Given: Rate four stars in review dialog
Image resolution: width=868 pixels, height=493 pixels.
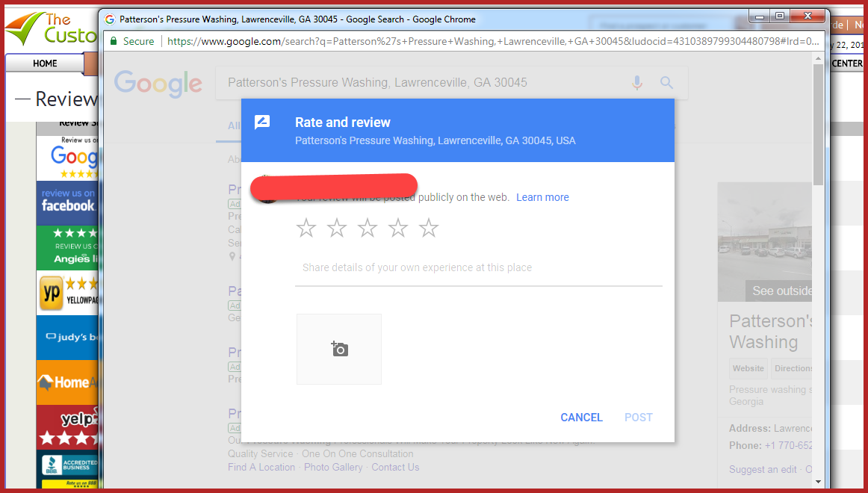Looking at the screenshot, I should point(398,228).
